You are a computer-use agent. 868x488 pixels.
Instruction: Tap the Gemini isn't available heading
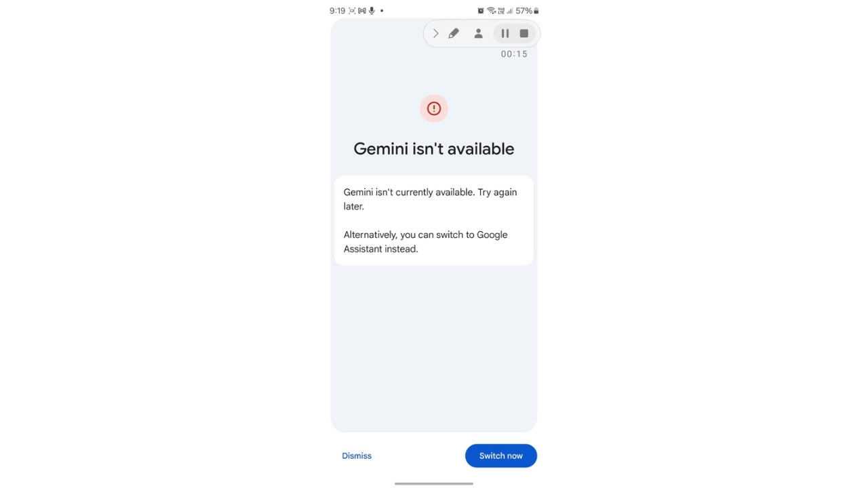tap(434, 149)
